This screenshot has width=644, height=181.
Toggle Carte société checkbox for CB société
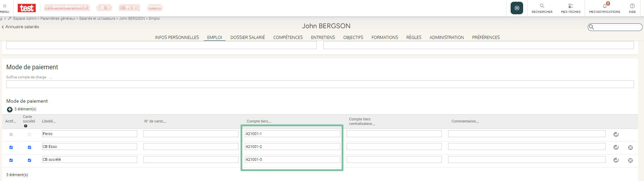(x=30, y=160)
